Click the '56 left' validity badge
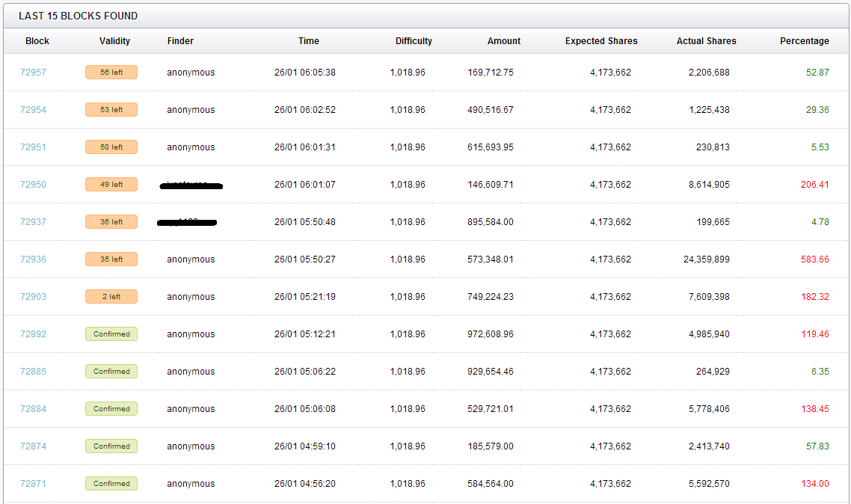 point(111,72)
